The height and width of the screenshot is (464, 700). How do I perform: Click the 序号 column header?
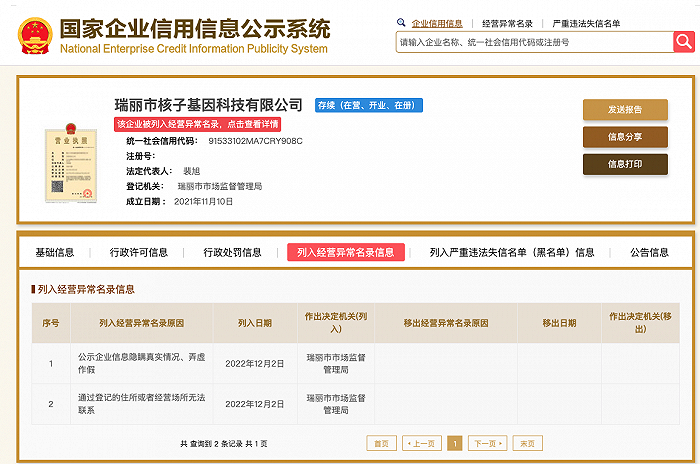tap(50, 323)
